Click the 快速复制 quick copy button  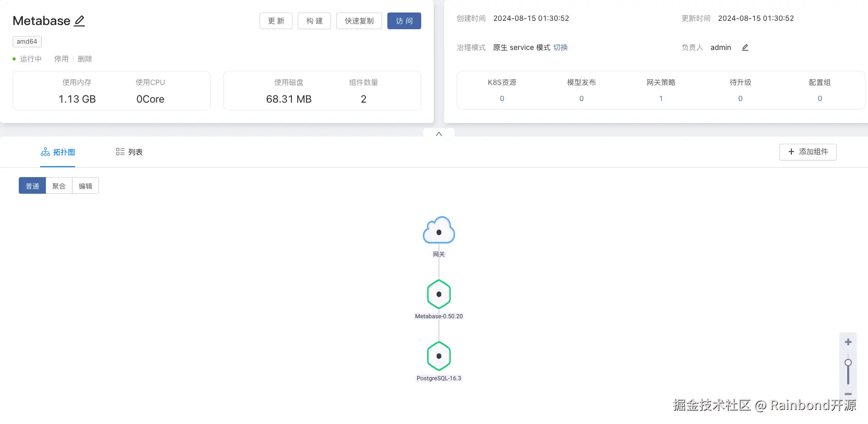(x=359, y=21)
